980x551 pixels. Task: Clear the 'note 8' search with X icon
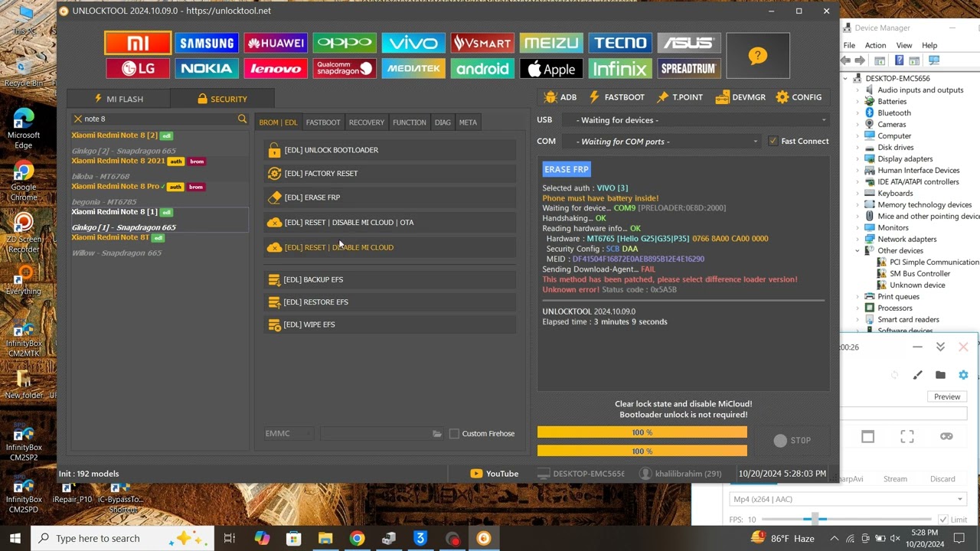click(77, 119)
